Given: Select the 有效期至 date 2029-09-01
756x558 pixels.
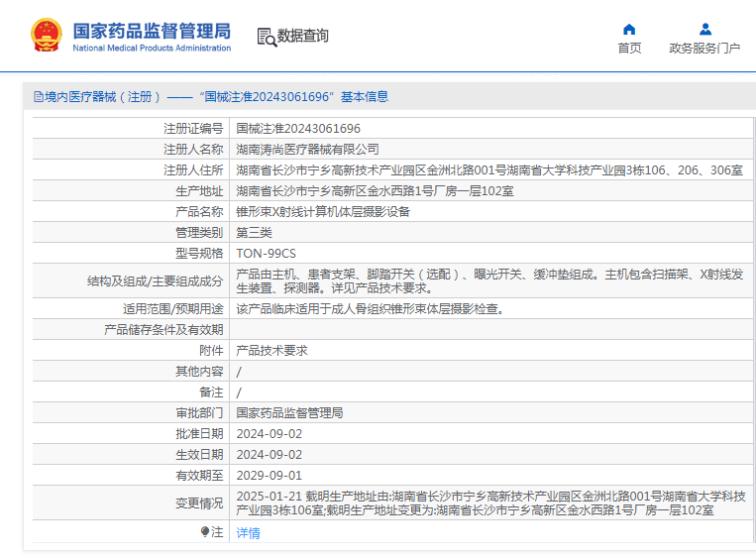Looking at the screenshot, I should pos(269,476).
